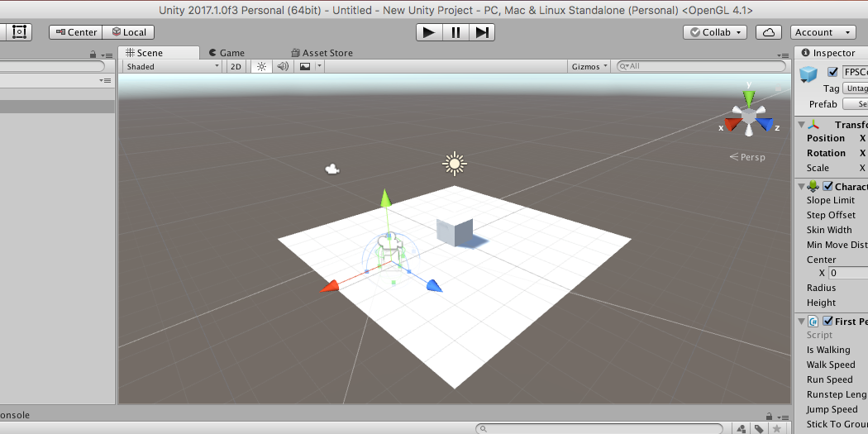
Task: Click the blue Z-axis move handle arrow
Action: 435,286
